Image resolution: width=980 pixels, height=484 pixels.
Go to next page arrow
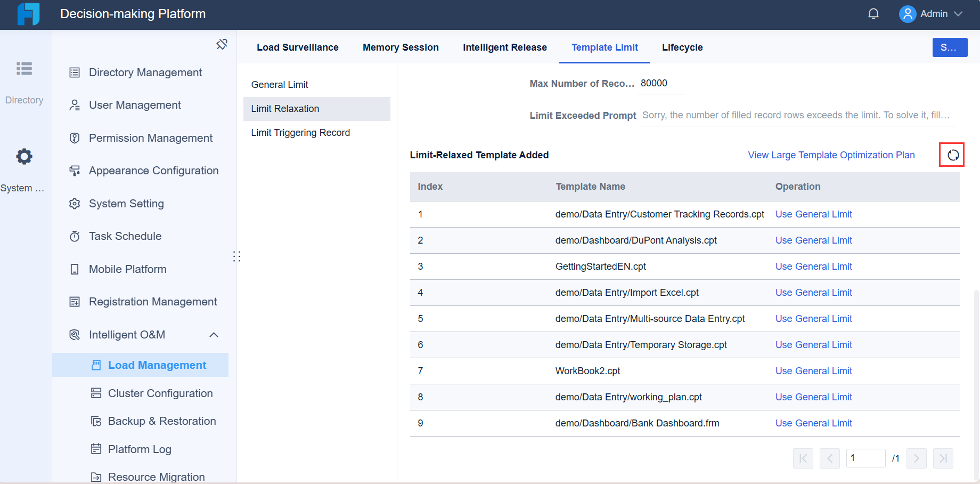pyautogui.click(x=916, y=458)
